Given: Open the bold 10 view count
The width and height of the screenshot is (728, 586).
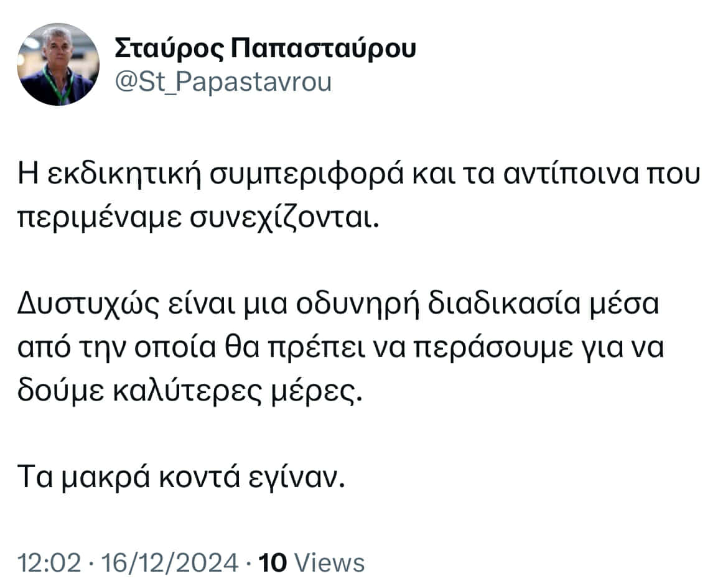Looking at the screenshot, I should coord(273,562).
